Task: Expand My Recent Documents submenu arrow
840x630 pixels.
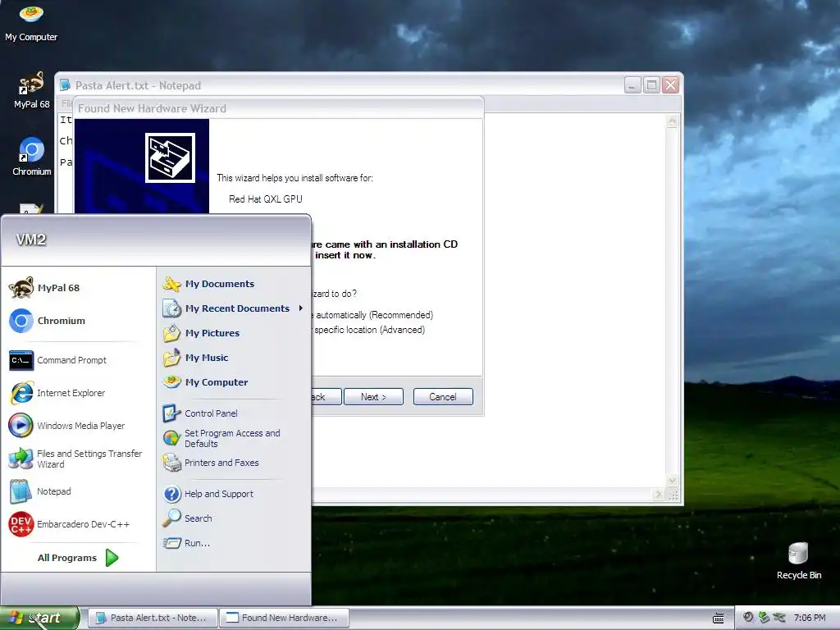Action: [301, 308]
